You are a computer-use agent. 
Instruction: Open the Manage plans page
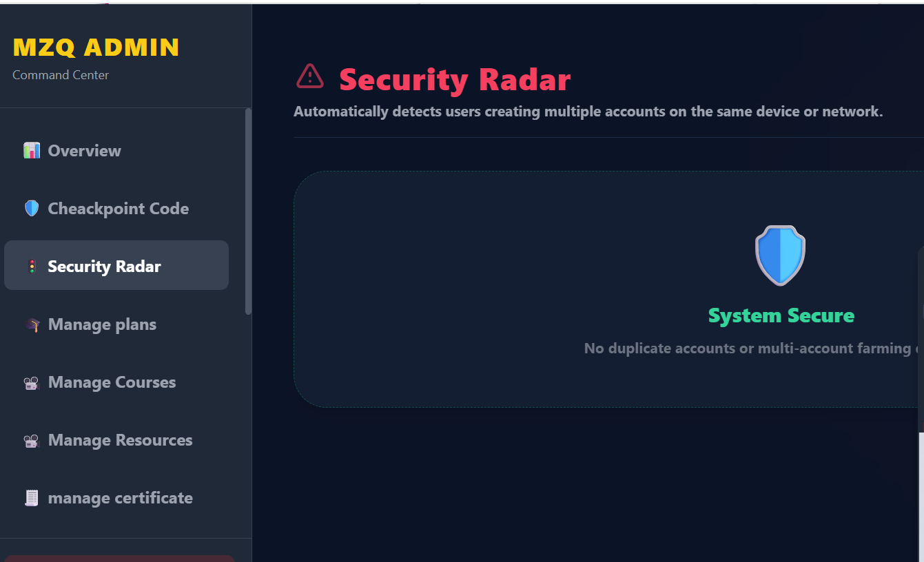pos(102,324)
